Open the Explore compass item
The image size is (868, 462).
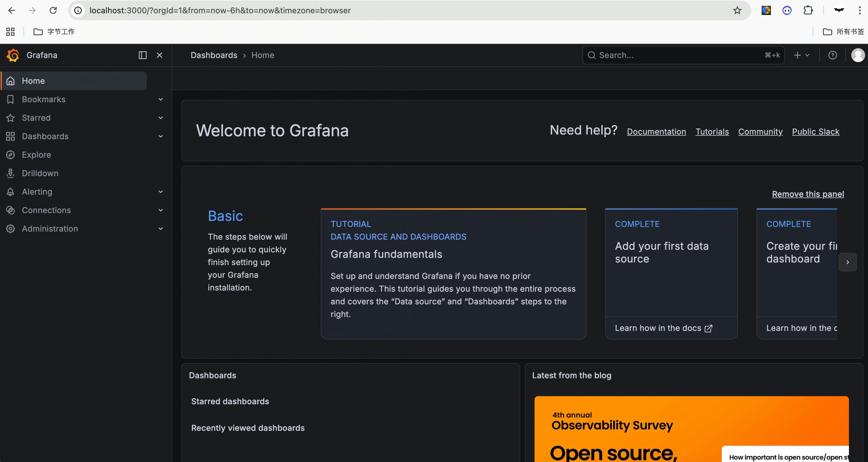(x=36, y=154)
